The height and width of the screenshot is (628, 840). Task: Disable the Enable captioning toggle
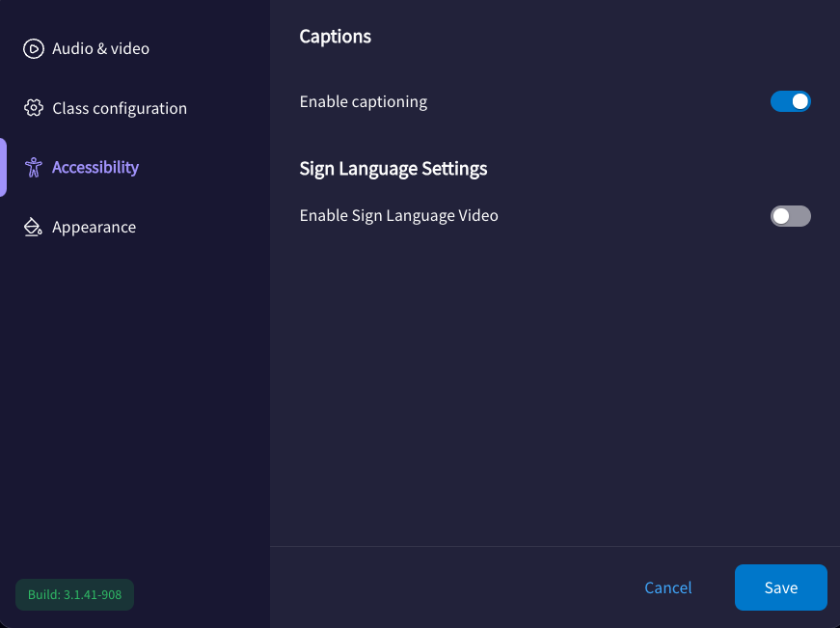coord(790,101)
